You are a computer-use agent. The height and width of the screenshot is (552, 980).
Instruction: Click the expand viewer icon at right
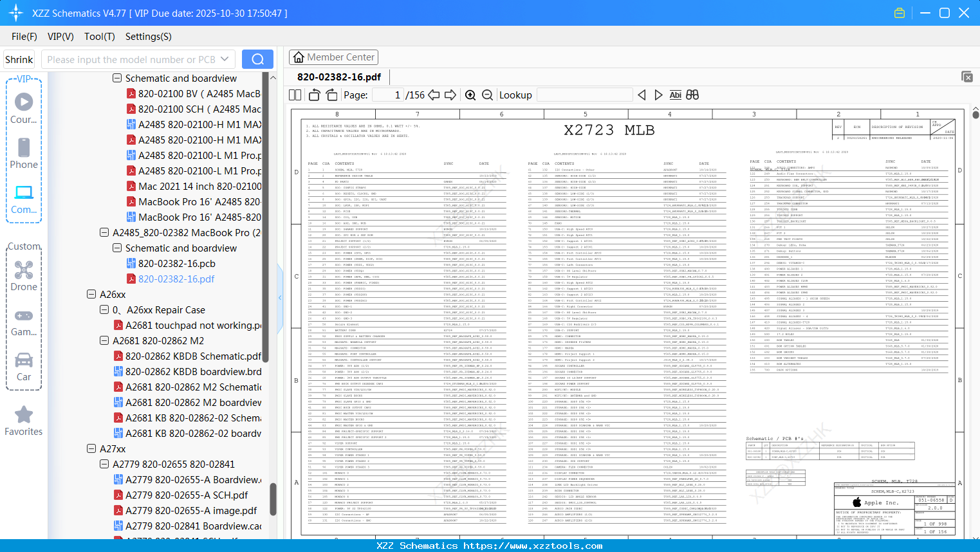(x=966, y=77)
